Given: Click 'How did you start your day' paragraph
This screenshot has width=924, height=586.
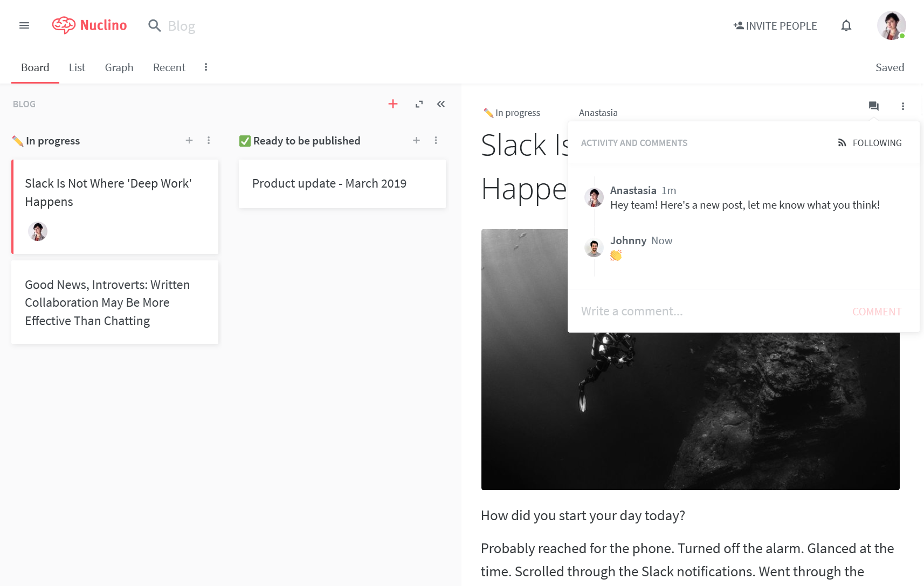Looking at the screenshot, I should tap(583, 516).
